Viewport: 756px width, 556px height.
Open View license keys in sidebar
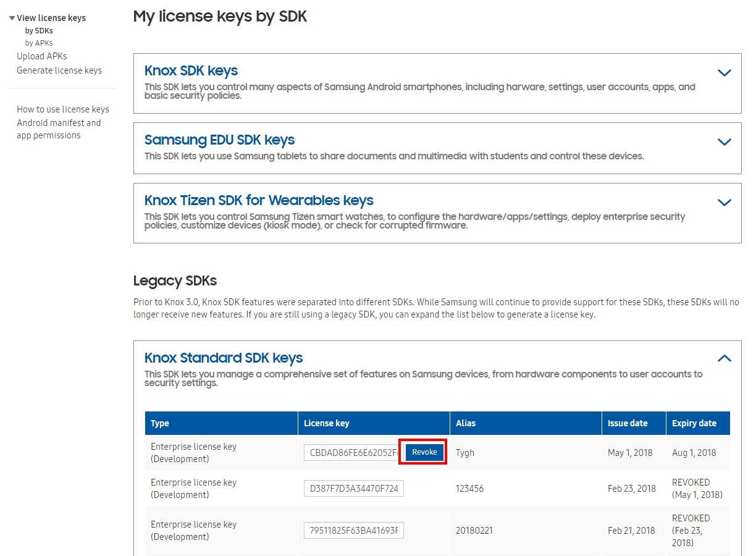(51, 18)
